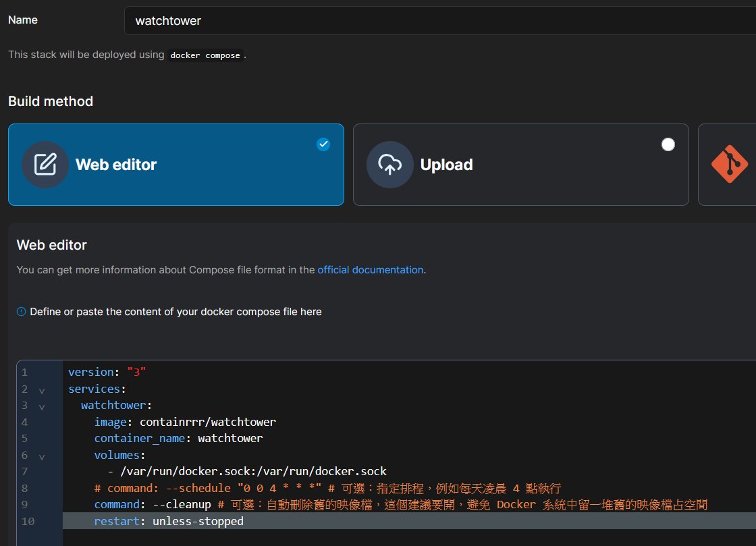Click the 'Upload' build method label
The height and width of the screenshot is (546, 756).
click(x=446, y=165)
